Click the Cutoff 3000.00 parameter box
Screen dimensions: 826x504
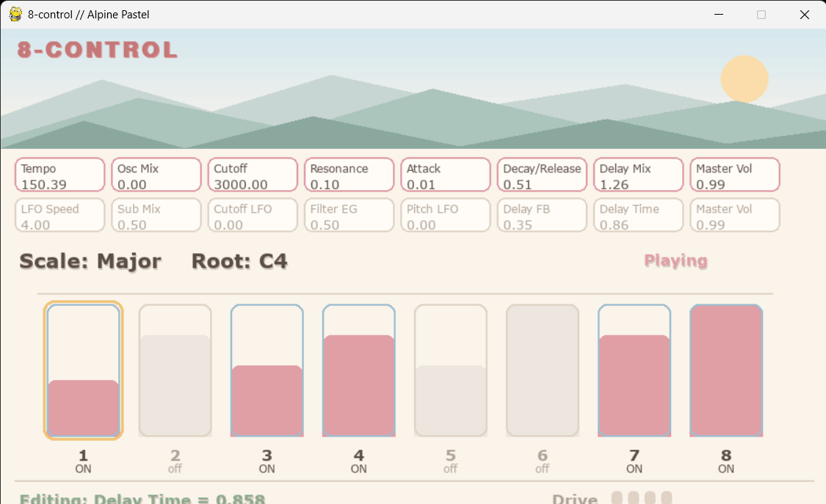[253, 175]
